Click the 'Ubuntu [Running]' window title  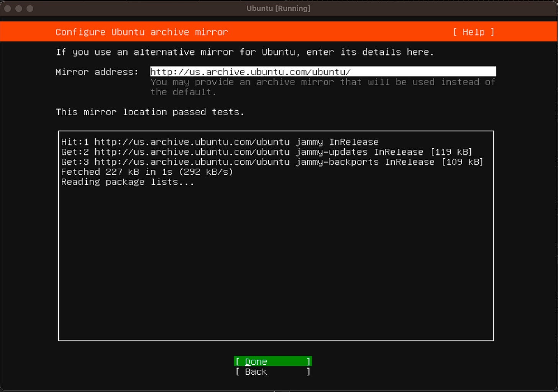(x=279, y=8)
